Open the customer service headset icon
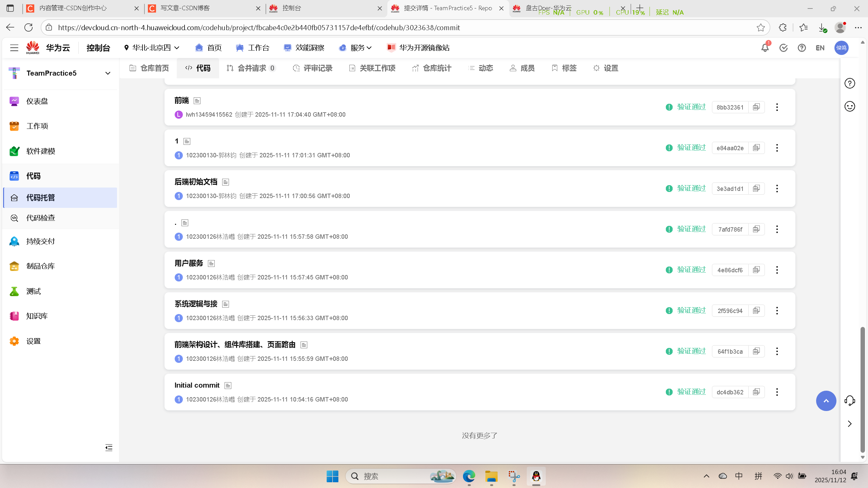The height and width of the screenshot is (488, 868). coord(849,401)
